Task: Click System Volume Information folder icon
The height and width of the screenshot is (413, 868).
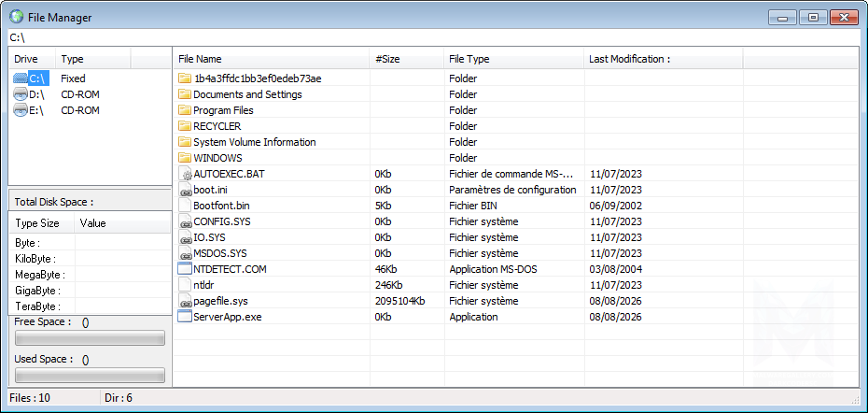Action: pyautogui.click(x=185, y=142)
